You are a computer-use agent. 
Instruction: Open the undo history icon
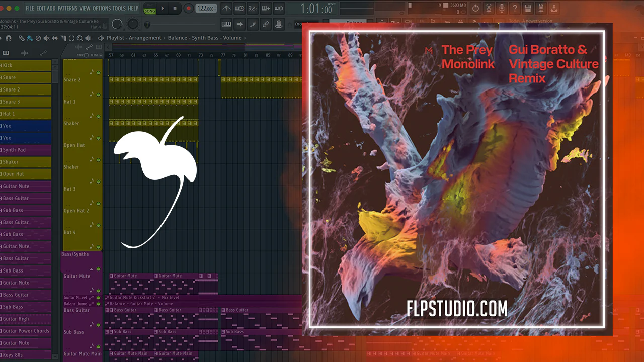coord(475,9)
